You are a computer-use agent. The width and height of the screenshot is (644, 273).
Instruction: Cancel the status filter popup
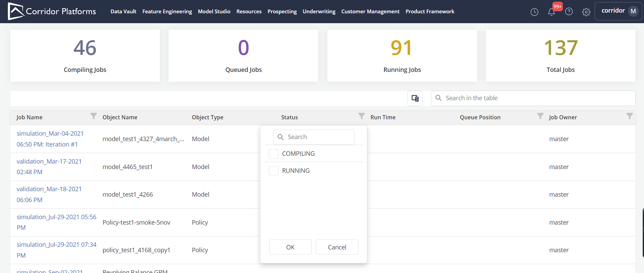coord(337,247)
